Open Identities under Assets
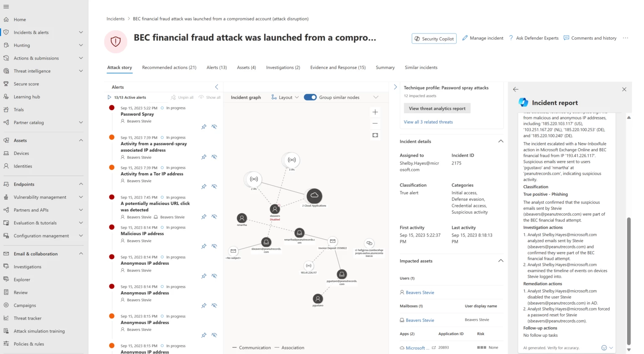The height and width of the screenshot is (354, 644). (x=23, y=166)
